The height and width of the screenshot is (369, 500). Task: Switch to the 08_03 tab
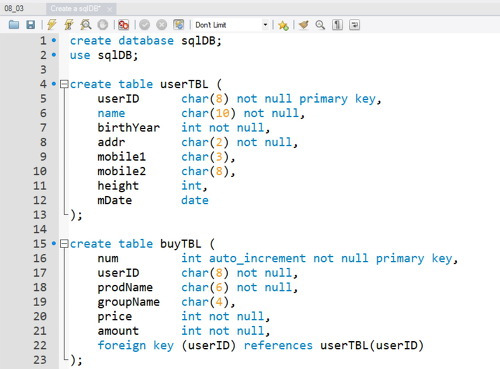(14, 8)
